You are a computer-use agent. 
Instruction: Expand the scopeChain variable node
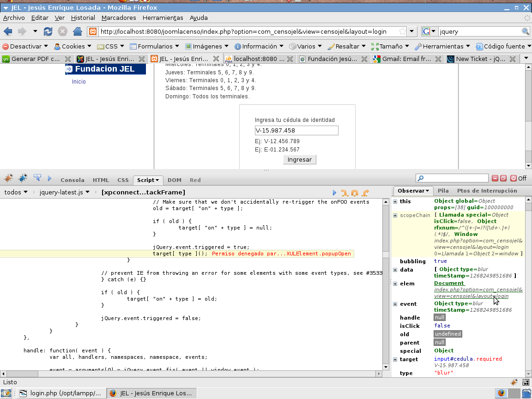(x=395, y=215)
